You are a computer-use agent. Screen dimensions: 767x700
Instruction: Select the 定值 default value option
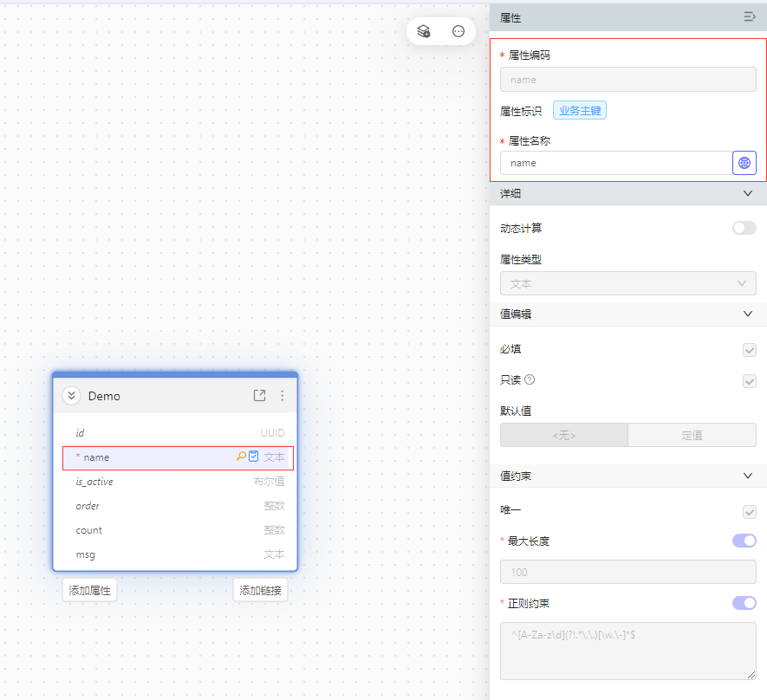(x=692, y=435)
